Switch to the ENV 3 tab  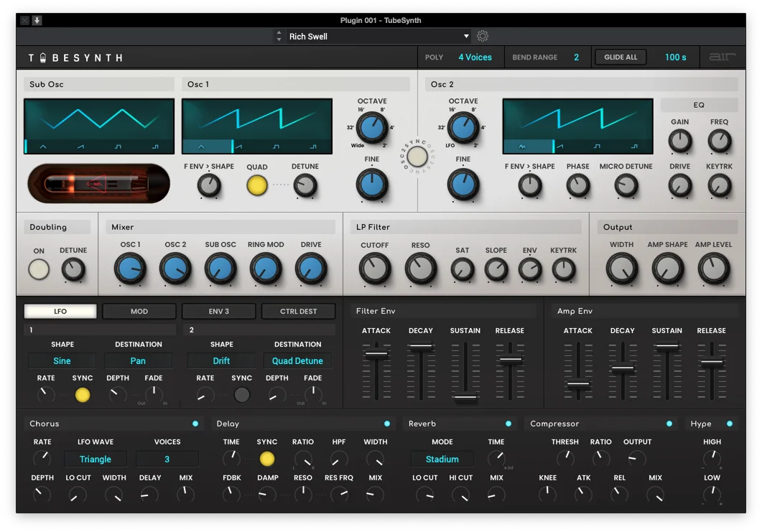click(218, 312)
